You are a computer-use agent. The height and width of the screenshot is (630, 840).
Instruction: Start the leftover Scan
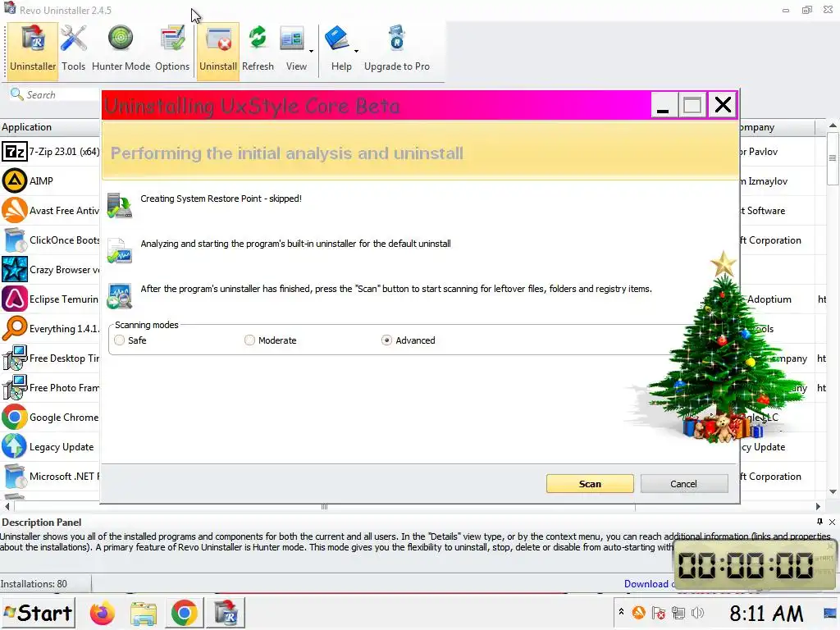[x=590, y=484]
